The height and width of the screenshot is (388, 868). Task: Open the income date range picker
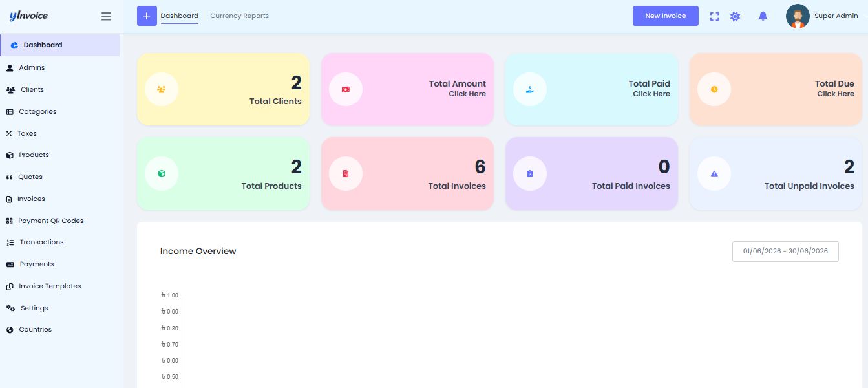coord(785,252)
